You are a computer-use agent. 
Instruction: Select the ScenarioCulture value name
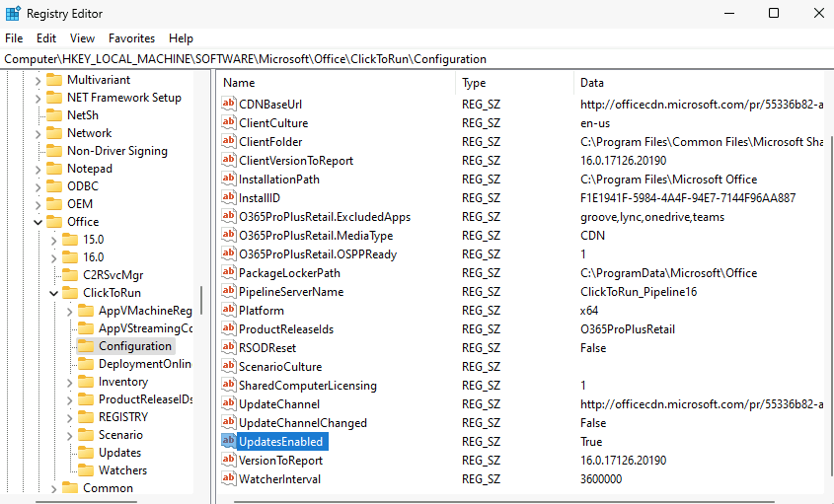(x=280, y=366)
